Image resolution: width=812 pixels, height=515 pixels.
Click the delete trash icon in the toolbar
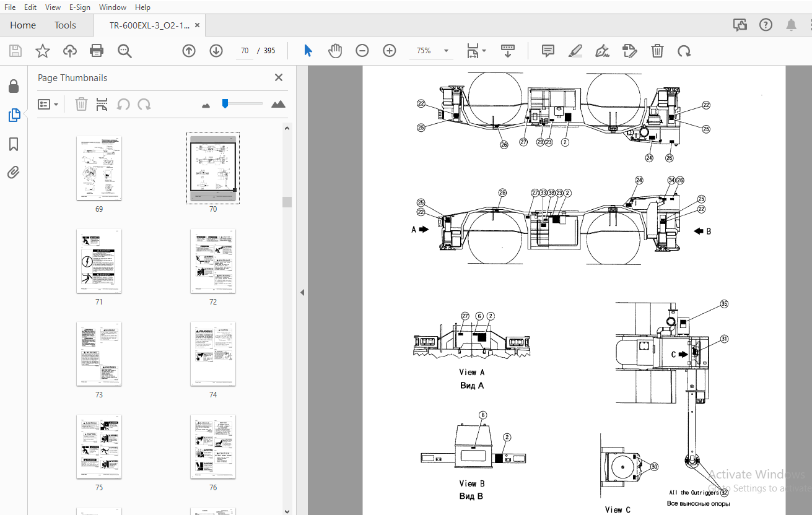coord(657,51)
